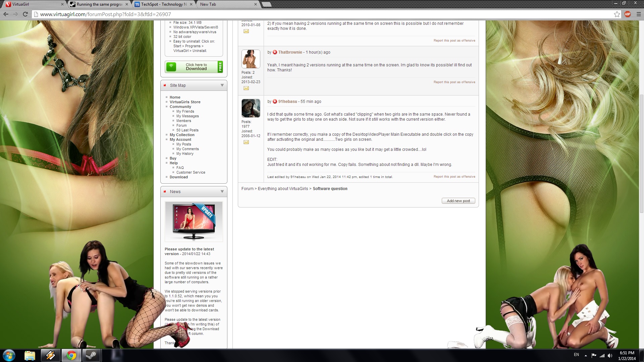Open the news update monitor thumbnail

coord(194,221)
